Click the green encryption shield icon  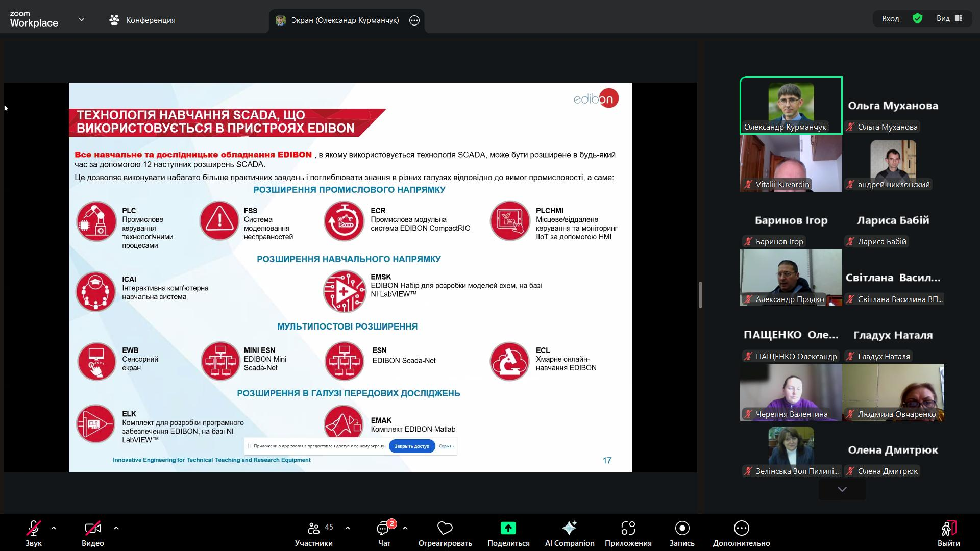[x=917, y=19]
